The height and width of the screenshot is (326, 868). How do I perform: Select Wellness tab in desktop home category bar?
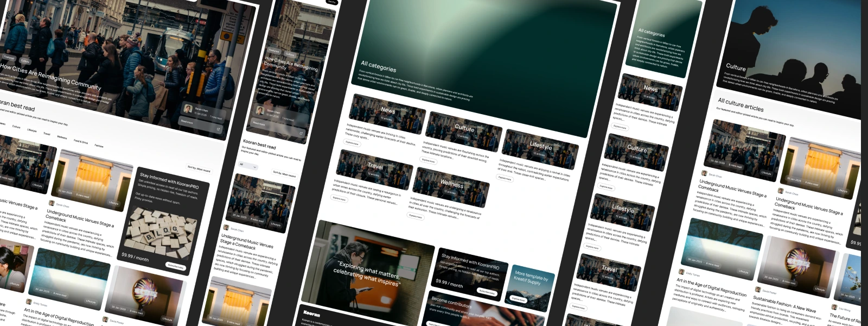pyautogui.click(x=62, y=137)
